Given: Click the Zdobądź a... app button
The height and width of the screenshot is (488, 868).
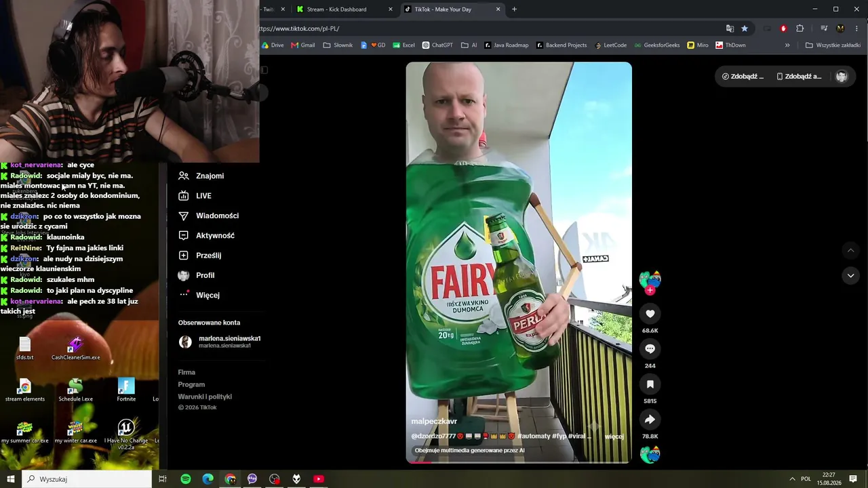Looking at the screenshot, I should (799, 77).
